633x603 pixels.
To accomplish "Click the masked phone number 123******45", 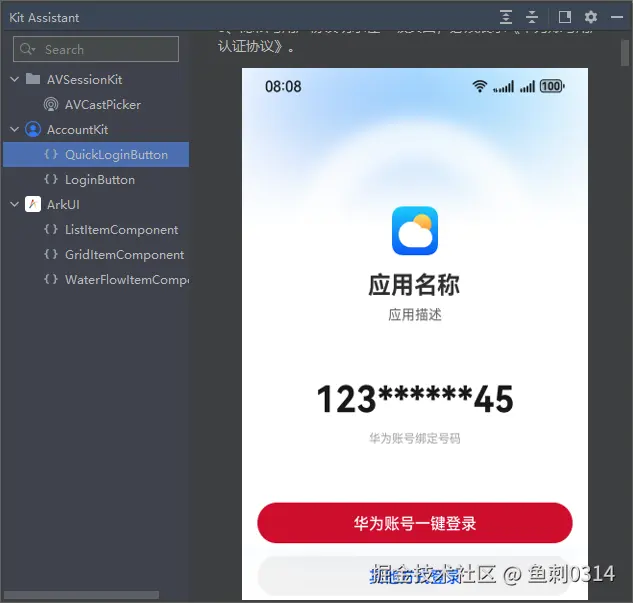I will 415,399.
